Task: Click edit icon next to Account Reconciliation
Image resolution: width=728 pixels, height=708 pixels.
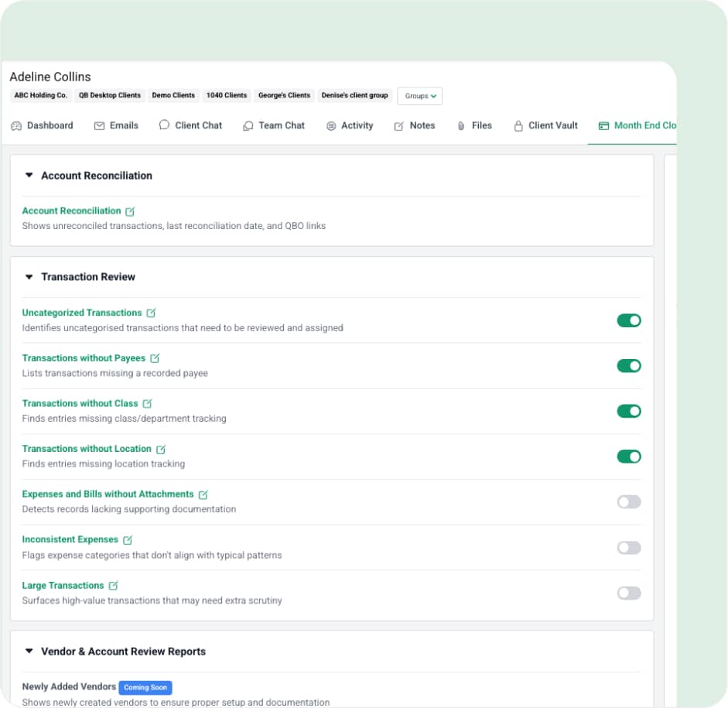Action: point(130,211)
